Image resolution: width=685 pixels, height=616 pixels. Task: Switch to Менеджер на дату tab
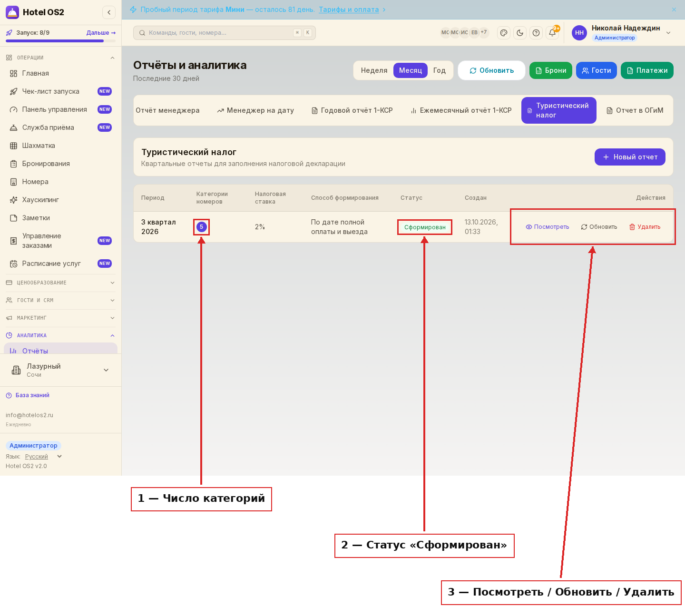point(255,110)
